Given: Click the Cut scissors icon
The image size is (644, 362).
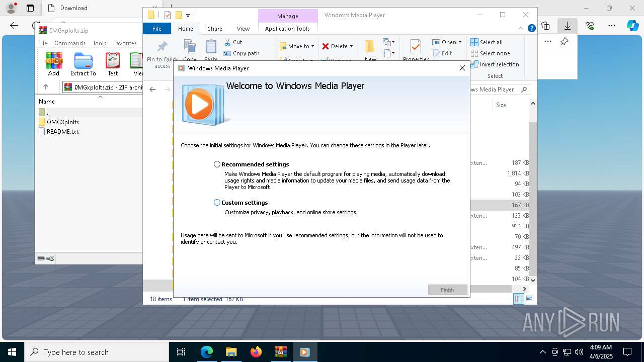Looking at the screenshot, I should click(x=227, y=42).
